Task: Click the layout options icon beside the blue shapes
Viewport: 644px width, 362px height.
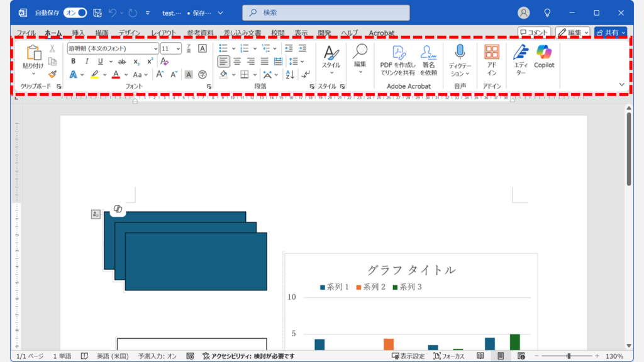Action: [96, 214]
